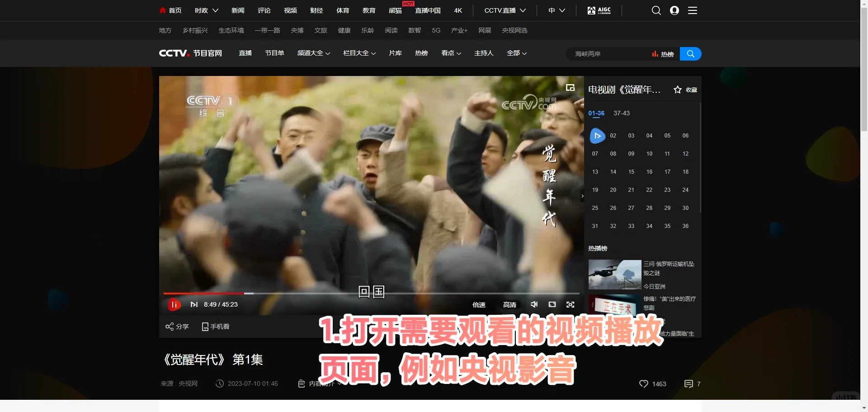Enter fullscreen mode on the player
868x412 pixels.
tap(570, 304)
